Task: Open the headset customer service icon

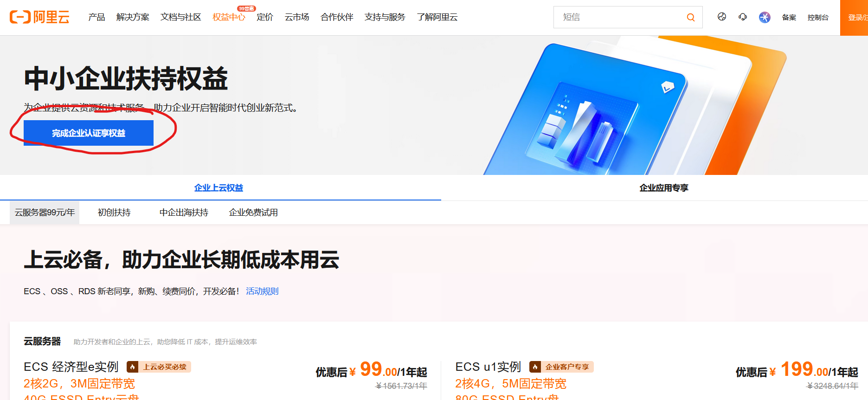Action: click(743, 17)
